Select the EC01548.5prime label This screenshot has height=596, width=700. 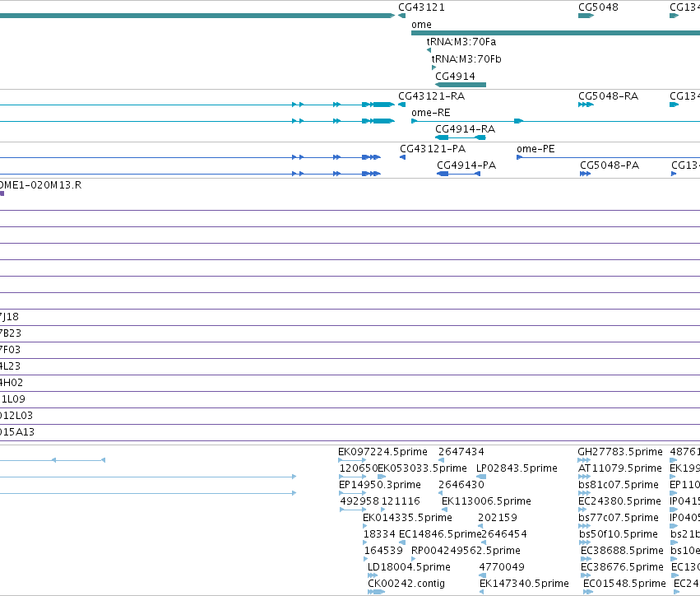(624, 584)
